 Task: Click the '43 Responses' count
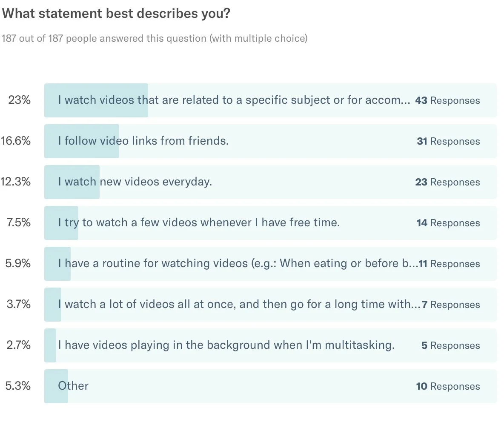(447, 100)
